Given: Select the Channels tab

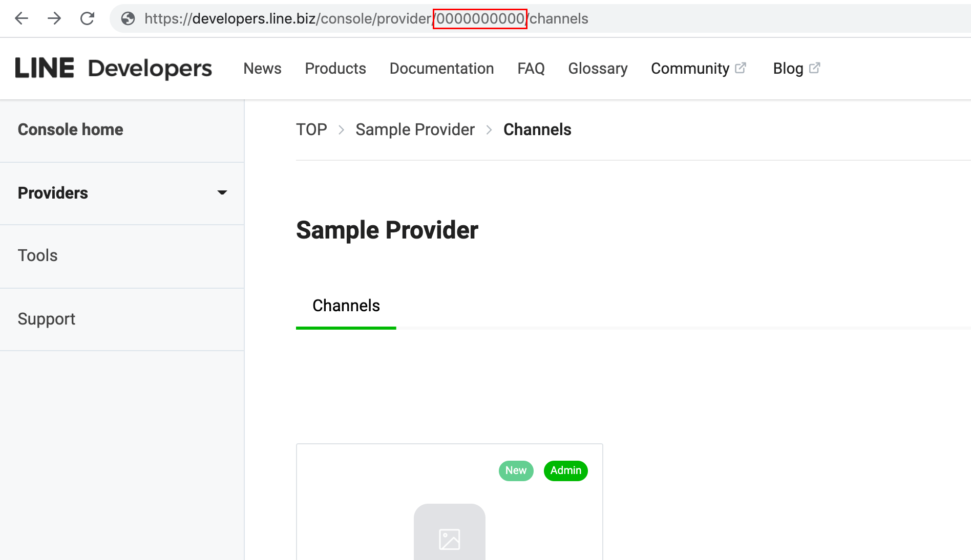Looking at the screenshot, I should click(x=346, y=306).
